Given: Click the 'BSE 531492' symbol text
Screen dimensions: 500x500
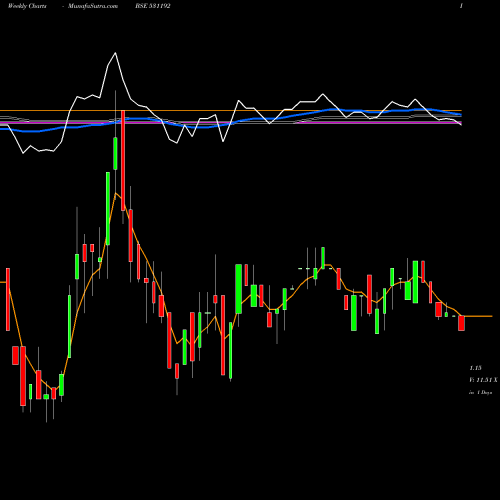Looking at the screenshot, I should click(153, 6).
